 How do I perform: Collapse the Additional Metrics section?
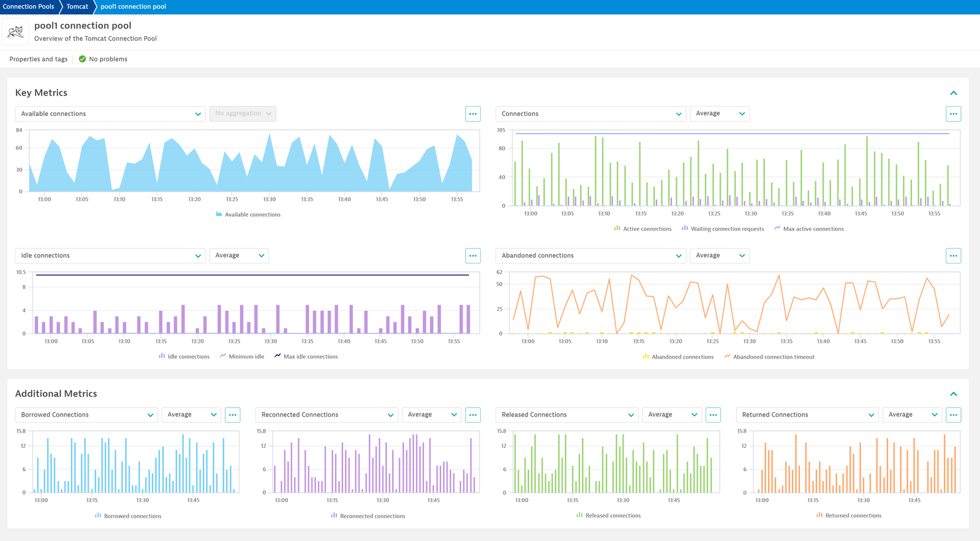click(953, 394)
